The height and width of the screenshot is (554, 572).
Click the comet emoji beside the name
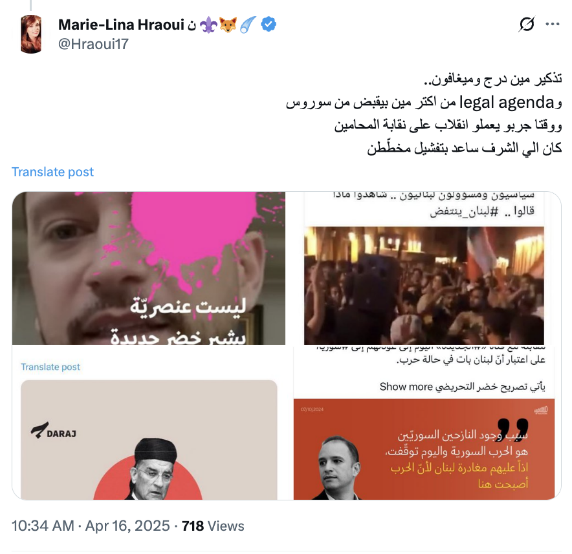248,25
